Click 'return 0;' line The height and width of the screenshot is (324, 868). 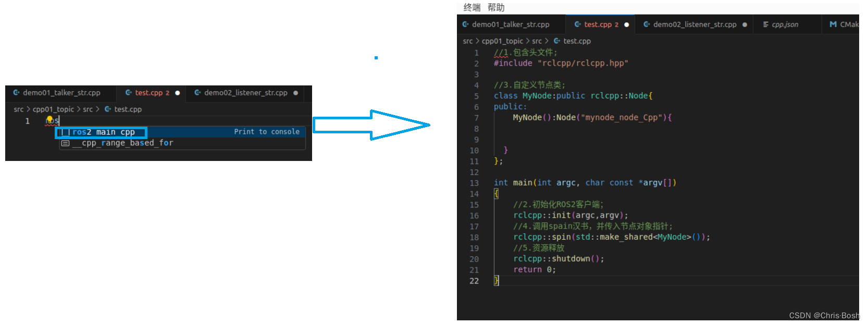coord(535,270)
